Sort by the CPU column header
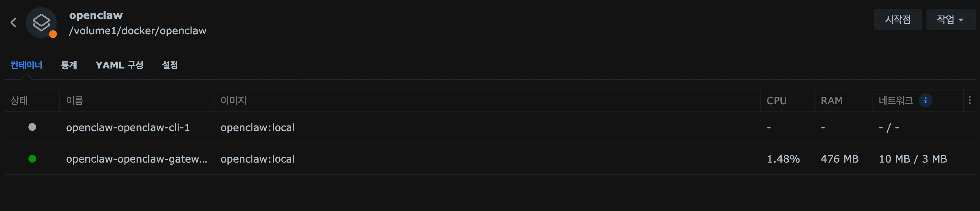This screenshot has width=980, height=211. (776, 100)
